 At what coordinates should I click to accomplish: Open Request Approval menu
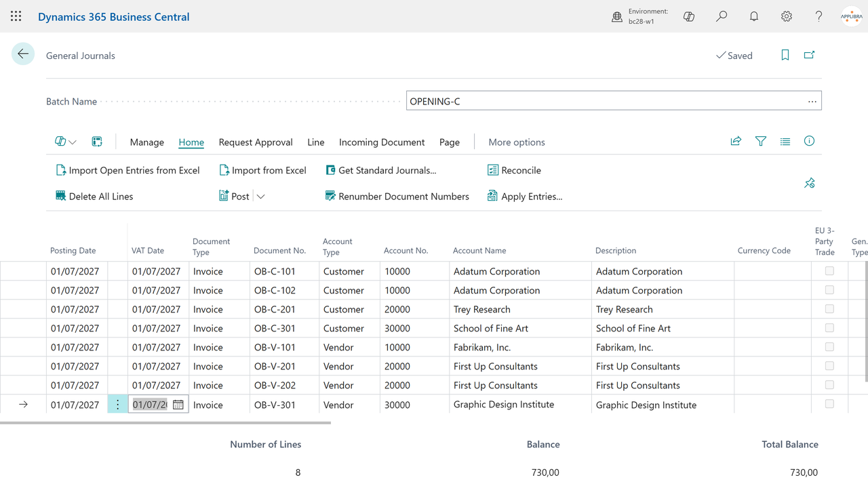(256, 142)
